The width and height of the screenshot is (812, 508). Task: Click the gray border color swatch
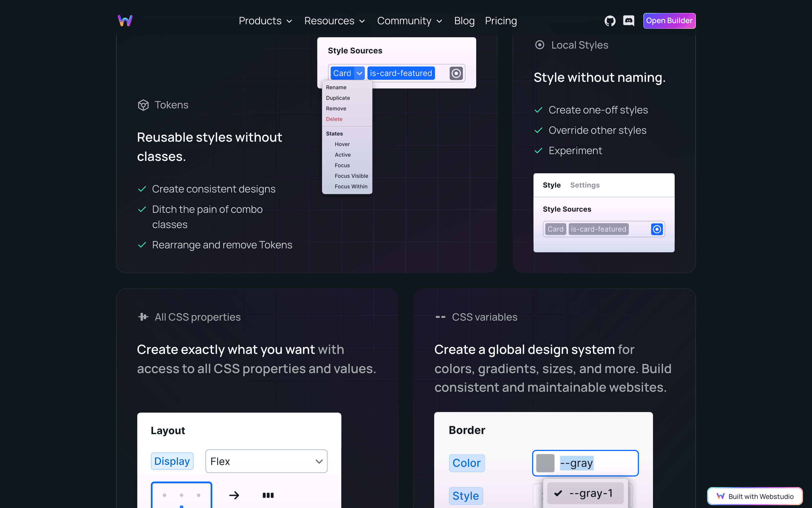coord(545,463)
